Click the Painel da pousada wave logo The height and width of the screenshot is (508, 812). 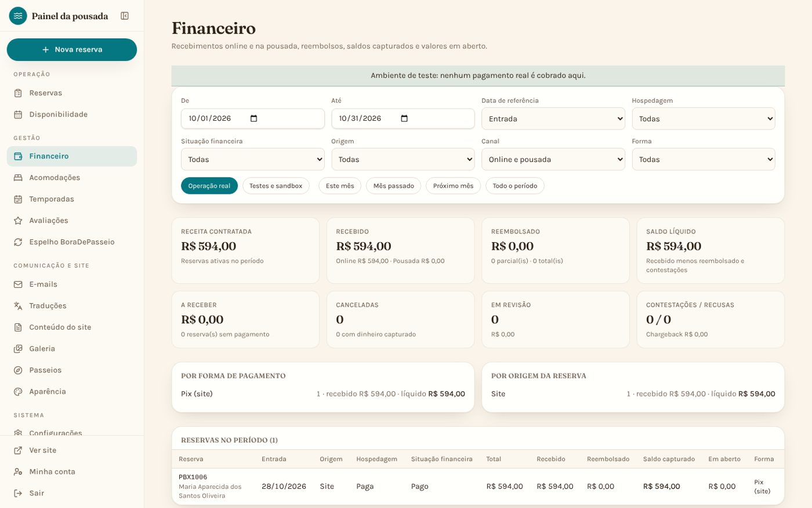pyautogui.click(x=18, y=16)
